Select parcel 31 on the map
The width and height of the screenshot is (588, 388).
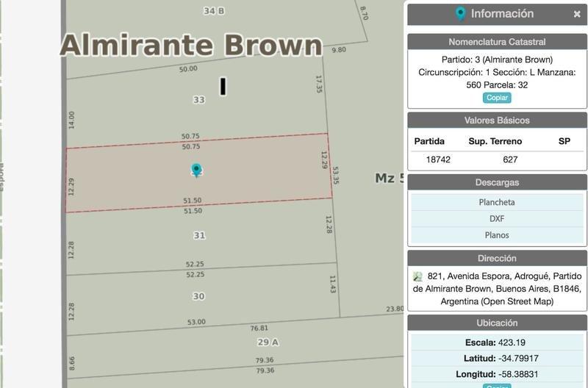pyautogui.click(x=198, y=235)
